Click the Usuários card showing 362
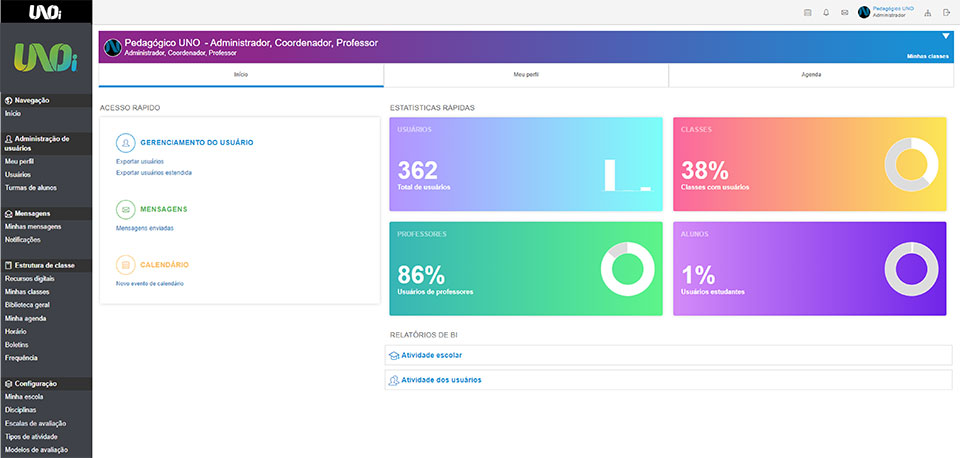This screenshot has height=458, width=960. pyautogui.click(x=526, y=164)
